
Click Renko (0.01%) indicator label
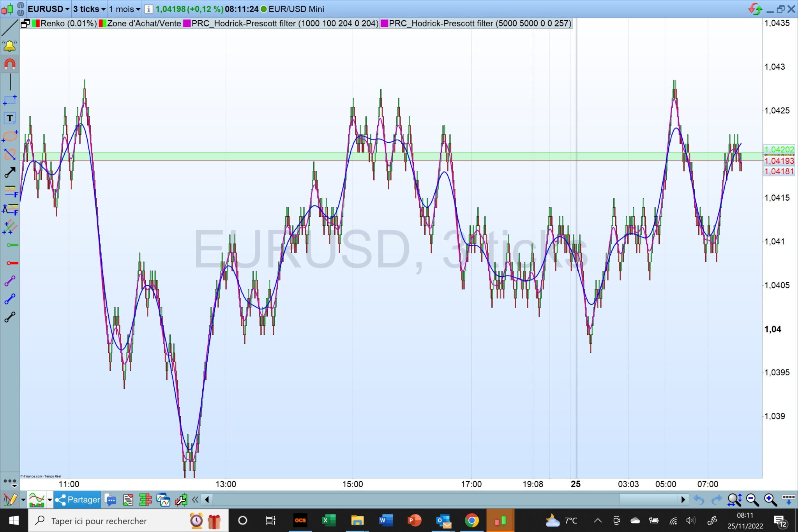pos(68,23)
